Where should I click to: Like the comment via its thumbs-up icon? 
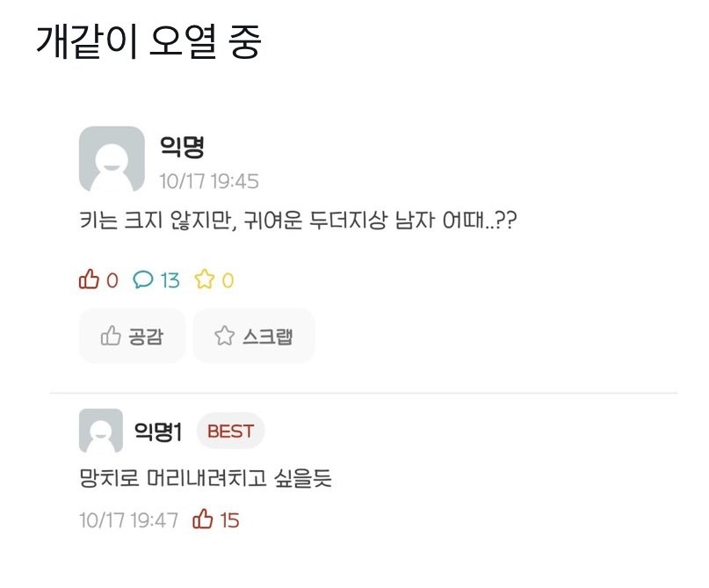pyautogui.click(x=204, y=519)
